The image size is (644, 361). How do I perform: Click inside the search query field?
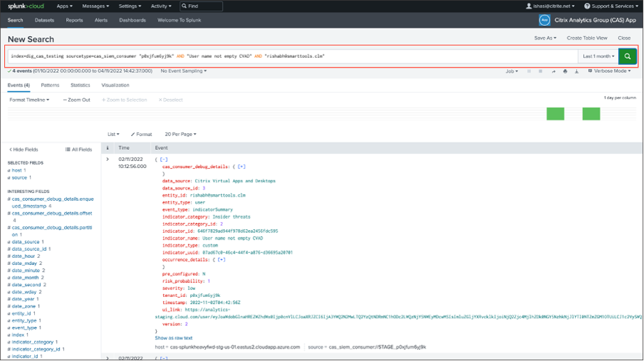pyautogui.click(x=279, y=56)
